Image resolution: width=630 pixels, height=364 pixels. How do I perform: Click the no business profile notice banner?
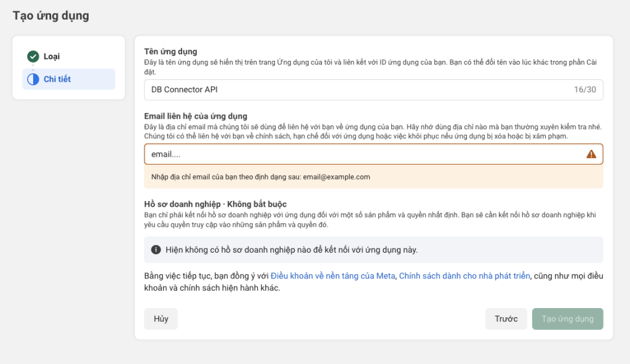coord(373,250)
